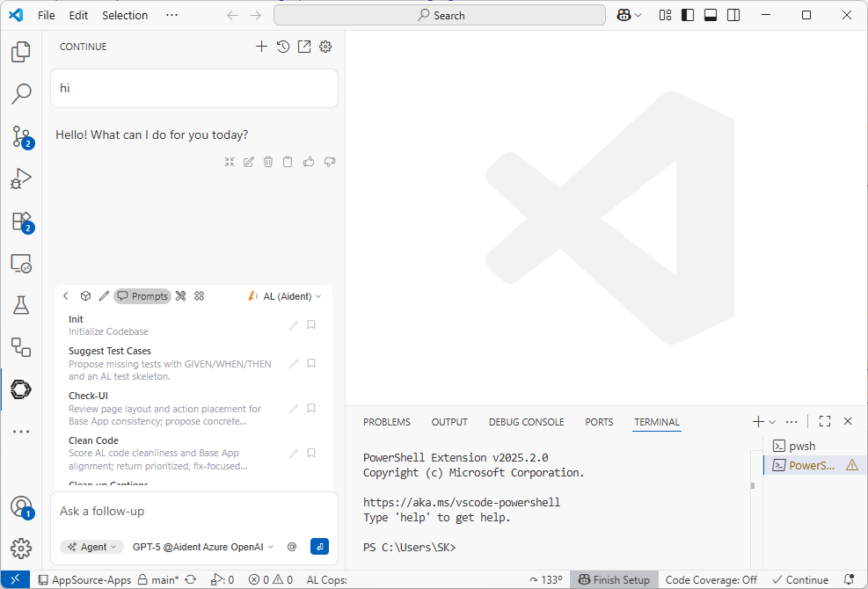Screen dimensions: 868x589
Task: Open the Run and Debug view
Action: pyautogui.click(x=21, y=178)
